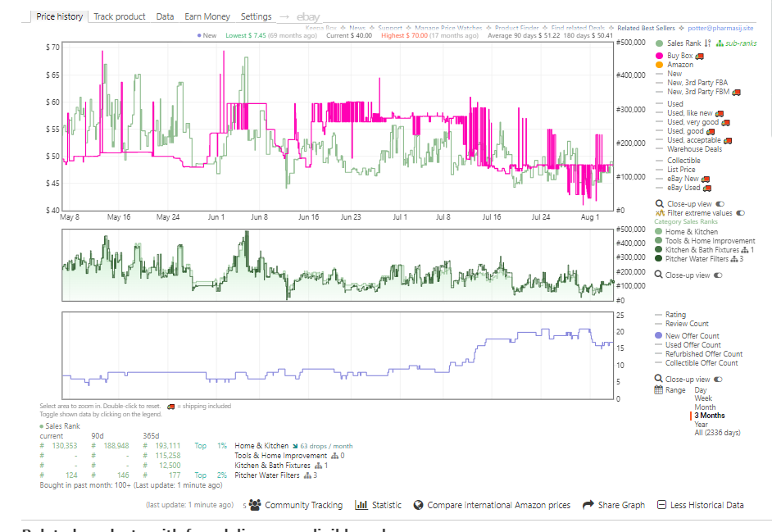Open Related Best Sellers link
The height and width of the screenshot is (532, 772).
[646, 28]
